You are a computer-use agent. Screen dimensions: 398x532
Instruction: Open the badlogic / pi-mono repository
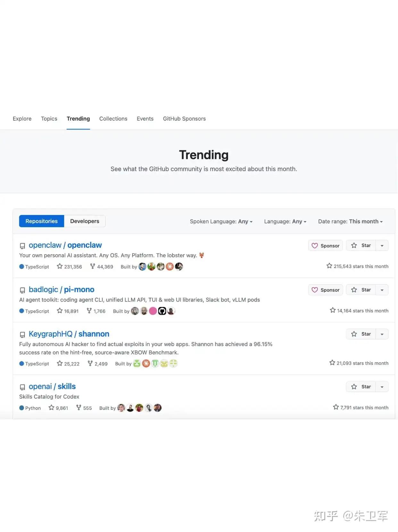(x=62, y=289)
